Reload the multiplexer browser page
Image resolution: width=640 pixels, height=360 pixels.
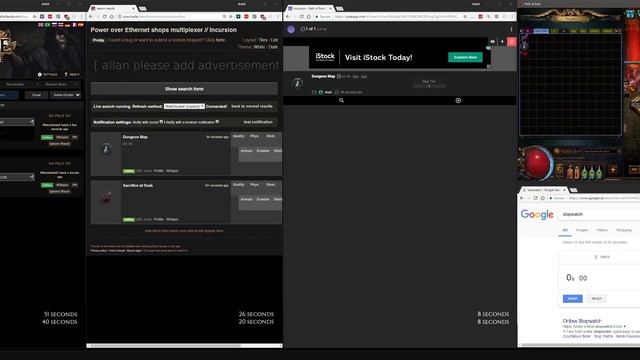point(104,17)
